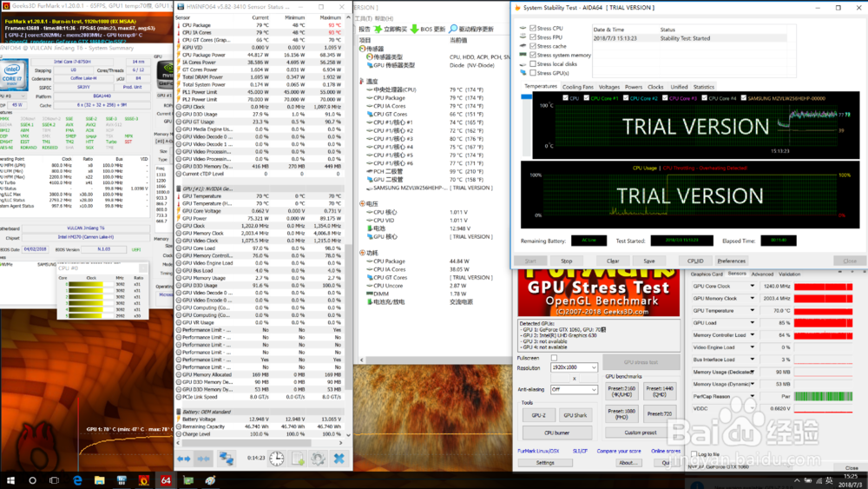Close HWiNFO sensors with blue X icon
The width and height of the screenshot is (868, 489).
[339, 459]
